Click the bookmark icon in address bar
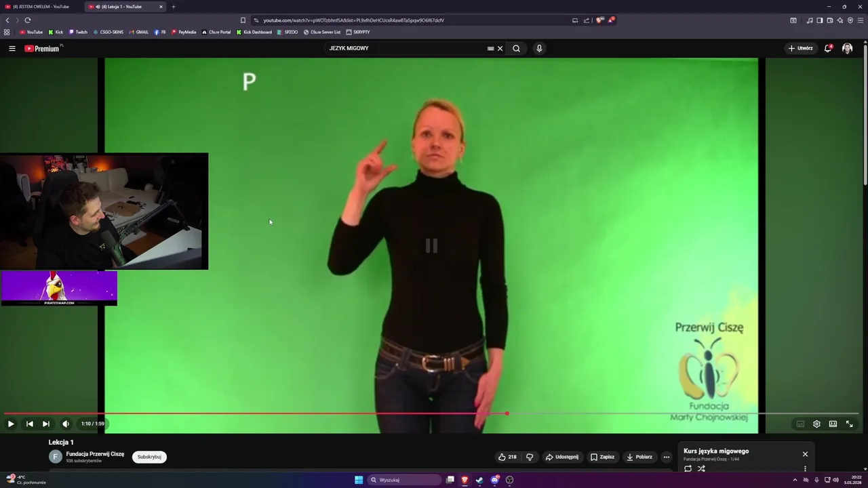This screenshot has width=868, height=488. pyautogui.click(x=243, y=20)
